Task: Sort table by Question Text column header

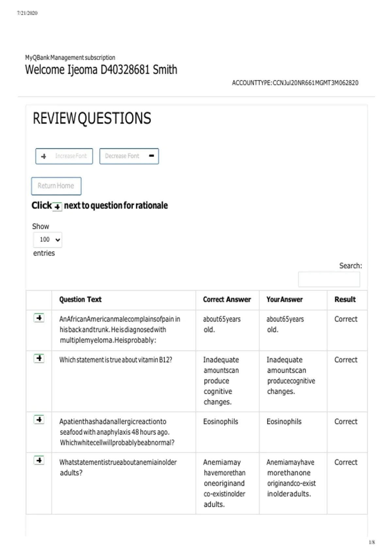Action: tap(80, 299)
